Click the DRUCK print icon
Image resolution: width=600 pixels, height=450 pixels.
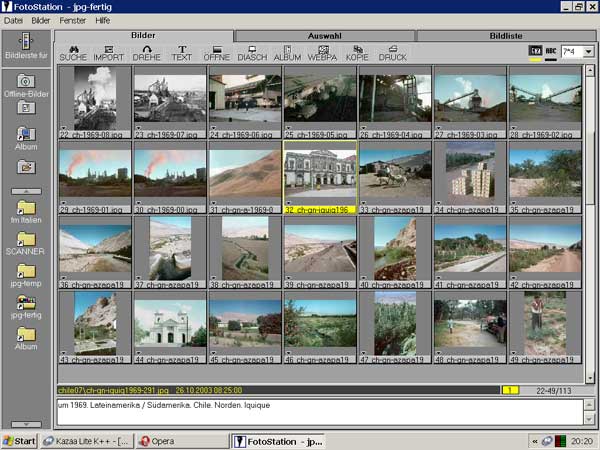[393, 52]
